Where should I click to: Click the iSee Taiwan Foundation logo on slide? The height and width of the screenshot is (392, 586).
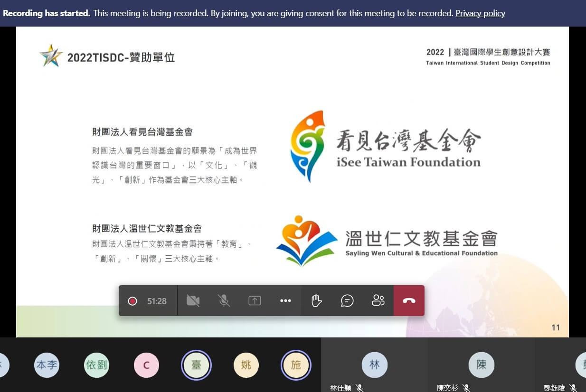pos(385,146)
